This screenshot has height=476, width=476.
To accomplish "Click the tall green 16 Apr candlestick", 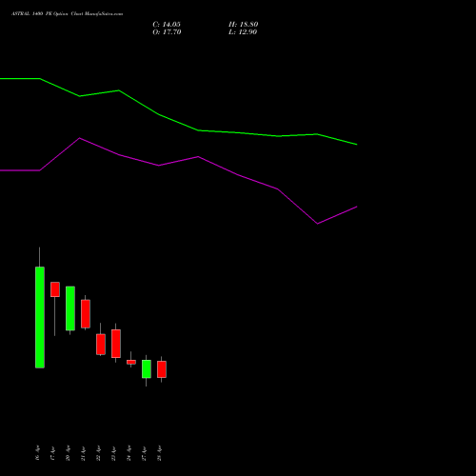I will [x=40, y=317].
